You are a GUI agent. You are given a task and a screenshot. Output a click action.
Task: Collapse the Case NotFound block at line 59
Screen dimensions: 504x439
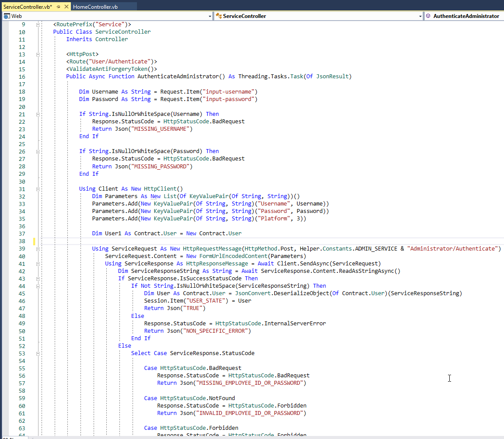coord(38,398)
